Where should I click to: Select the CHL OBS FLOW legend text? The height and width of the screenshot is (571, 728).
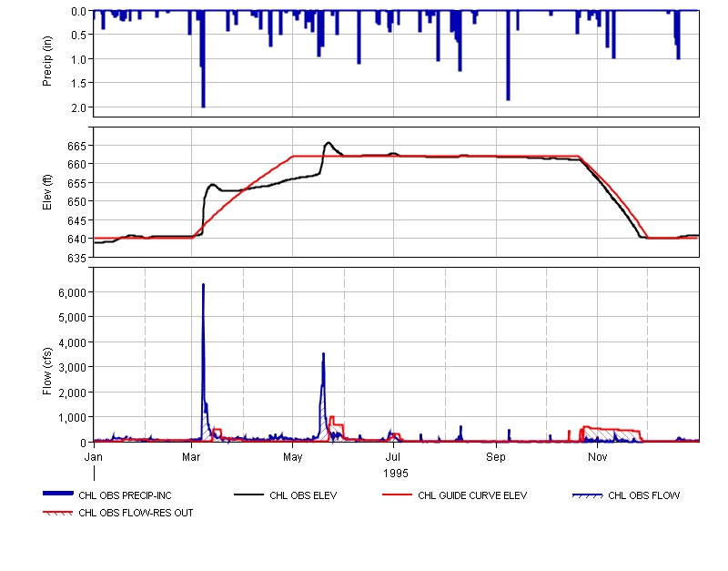[643, 495]
